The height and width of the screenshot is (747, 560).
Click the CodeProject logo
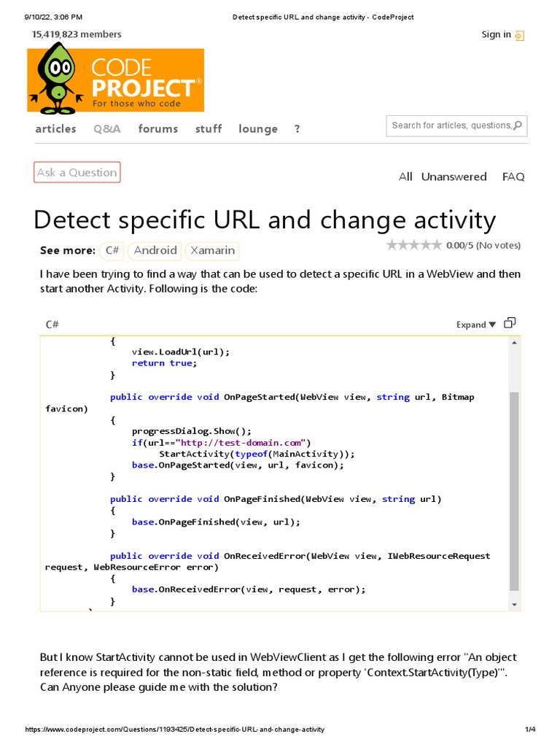[116, 80]
